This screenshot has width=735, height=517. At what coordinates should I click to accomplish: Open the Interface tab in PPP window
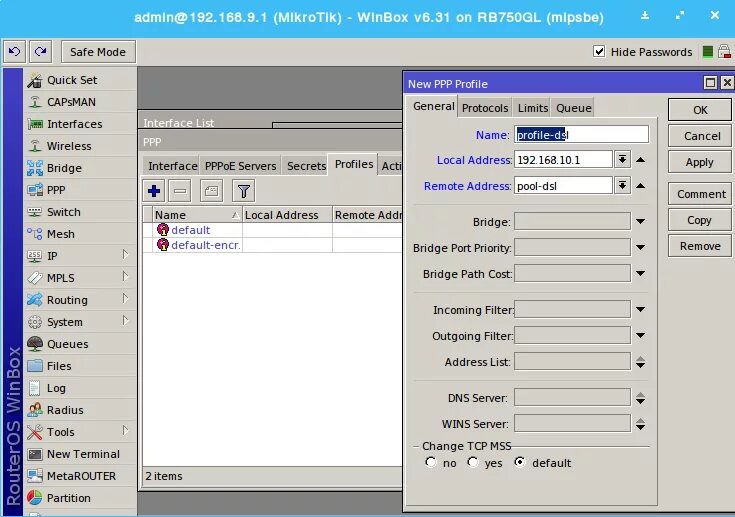click(172, 166)
